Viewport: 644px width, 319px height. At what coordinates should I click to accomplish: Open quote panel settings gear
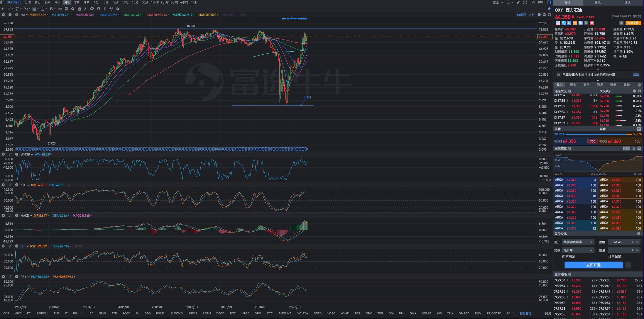pos(639,85)
